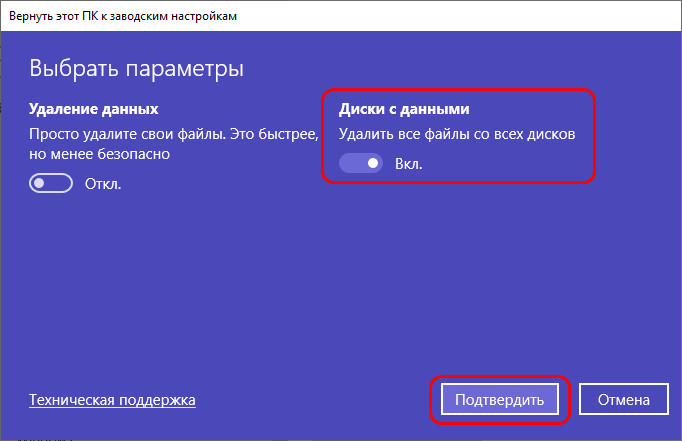Open the Техническая поддержка link
The width and height of the screenshot is (682, 441).
[x=112, y=400]
